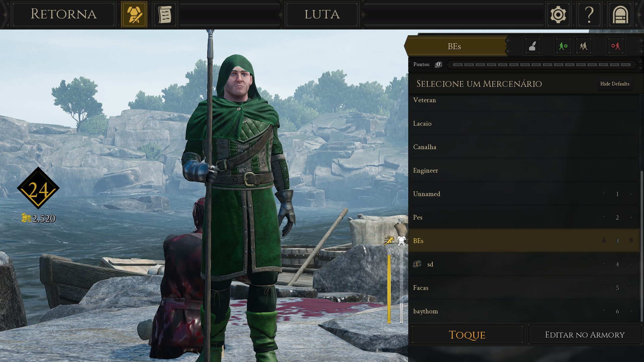This screenshot has height=362, width=644.
Task: Click the mercenary list scrollbar
Action: (x=642, y=246)
